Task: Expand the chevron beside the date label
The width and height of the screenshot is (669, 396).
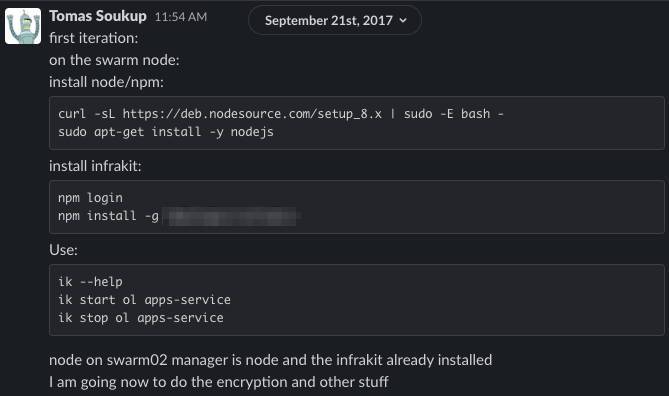Action: (x=403, y=20)
